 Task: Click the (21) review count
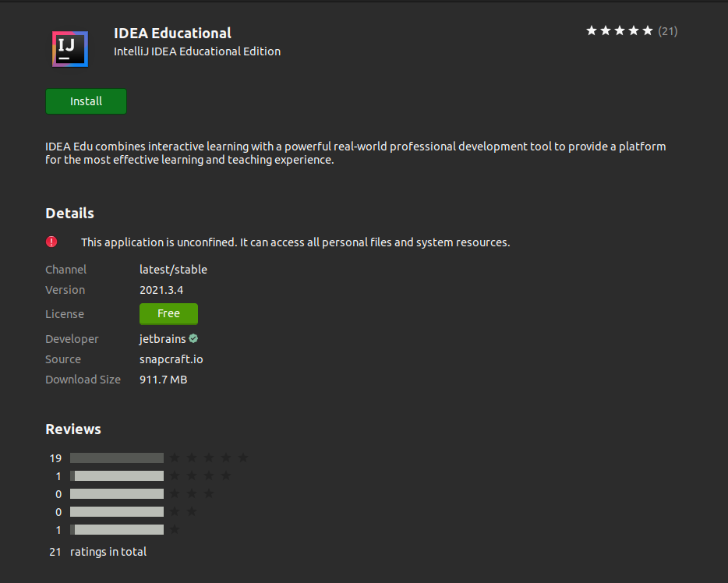click(x=668, y=31)
